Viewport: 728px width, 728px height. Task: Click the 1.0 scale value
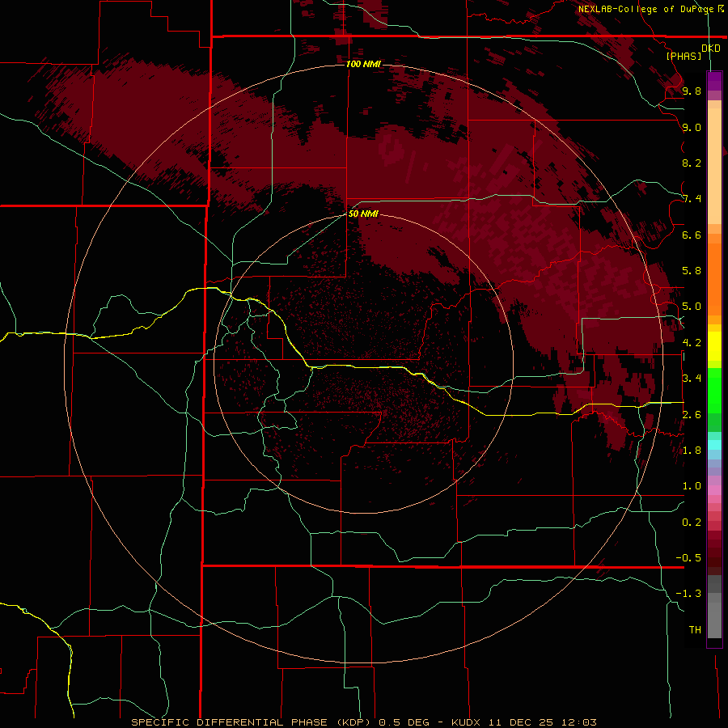coord(692,486)
